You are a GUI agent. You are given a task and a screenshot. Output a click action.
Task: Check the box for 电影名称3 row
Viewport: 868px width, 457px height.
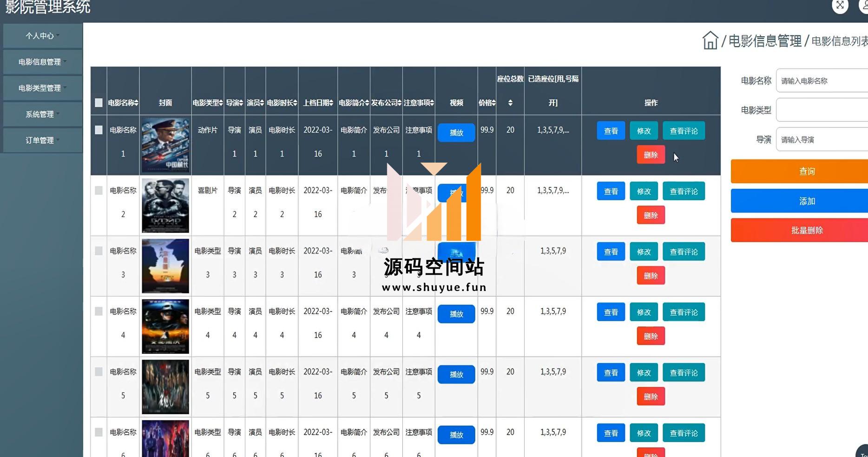tap(99, 251)
